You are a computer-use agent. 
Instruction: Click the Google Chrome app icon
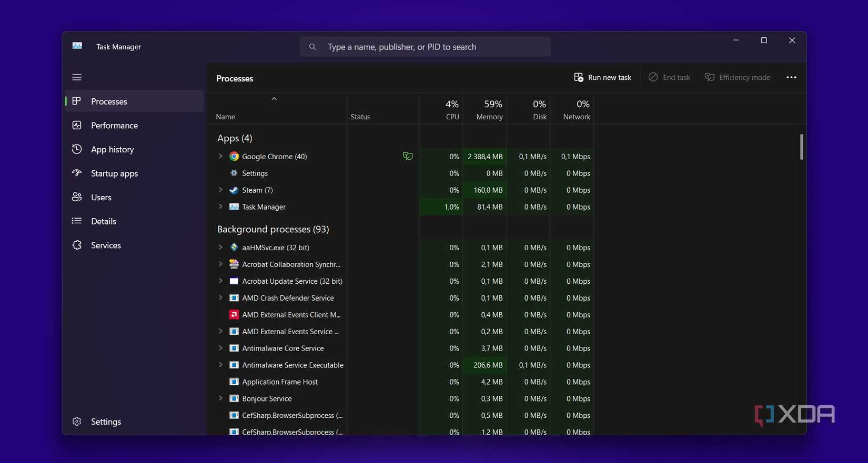(x=234, y=157)
